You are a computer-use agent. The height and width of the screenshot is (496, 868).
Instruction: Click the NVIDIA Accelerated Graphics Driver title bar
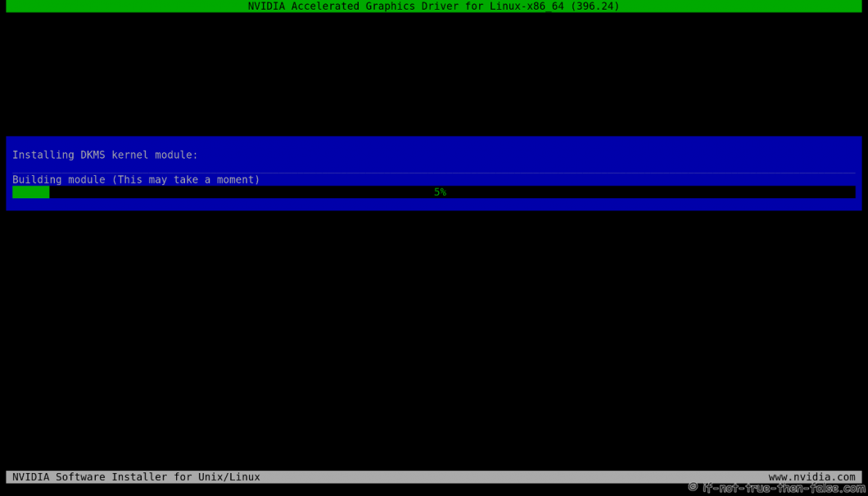click(x=434, y=6)
